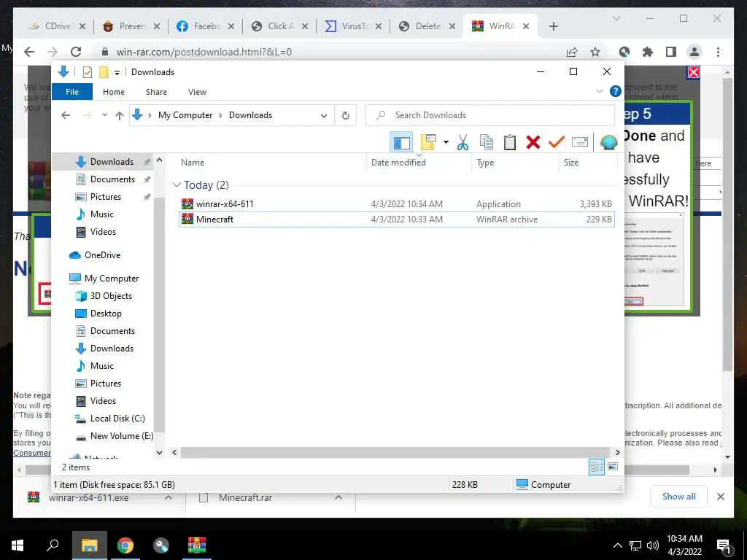Image resolution: width=747 pixels, height=560 pixels.
Task: Click navigation pane scroll down arrow
Action: tap(160, 452)
